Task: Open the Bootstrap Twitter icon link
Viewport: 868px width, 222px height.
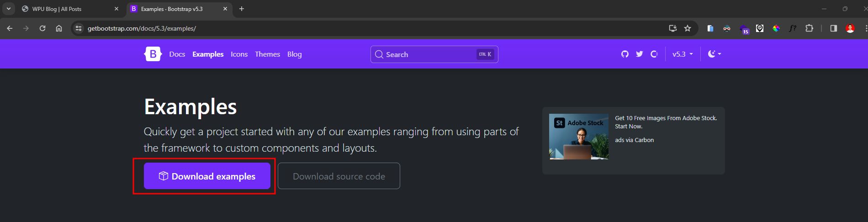Action: coord(640,54)
